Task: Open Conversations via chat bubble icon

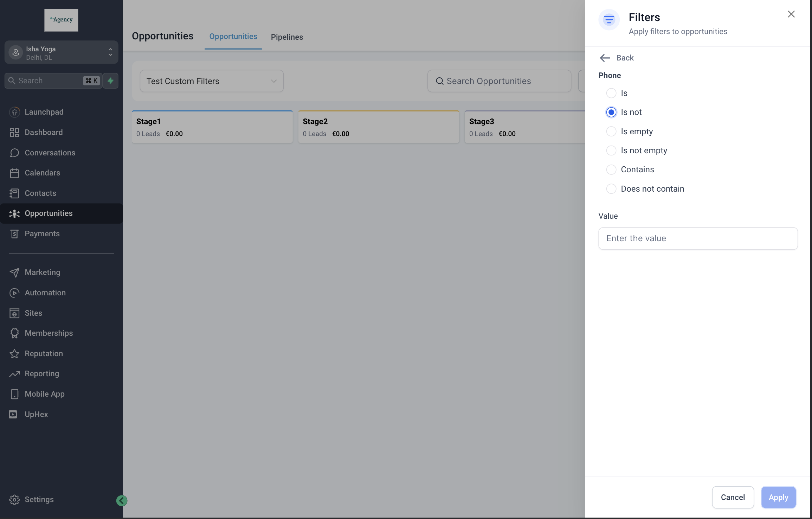Action: click(x=14, y=153)
